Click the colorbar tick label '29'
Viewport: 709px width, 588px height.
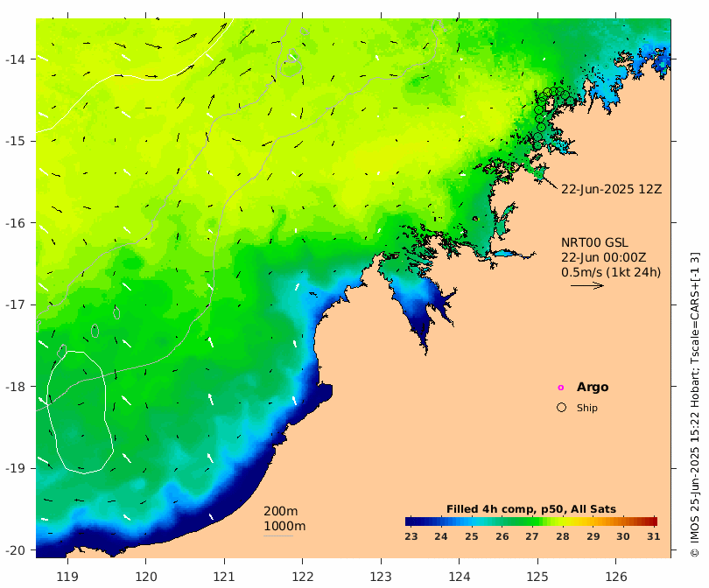593,536
